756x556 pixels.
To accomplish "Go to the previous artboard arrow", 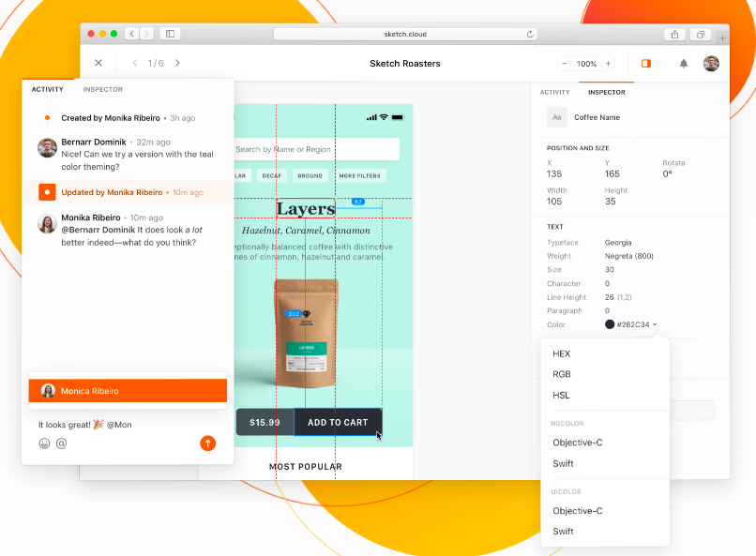I will click(135, 63).
